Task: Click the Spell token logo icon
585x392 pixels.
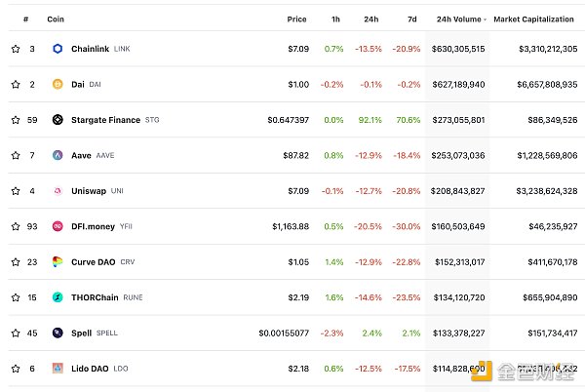Action: [x=58, y=333]
